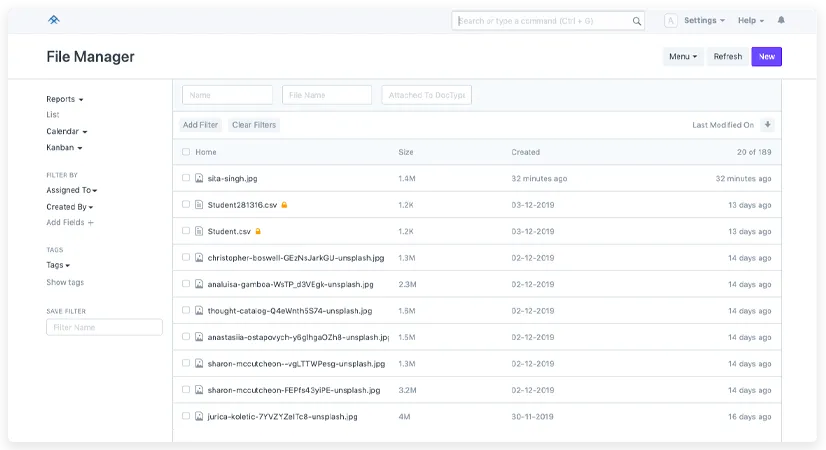Select the checkbox for jurica-koletic file
The width and height of the screenshot is (826, 450).
(x=186, y=416)
